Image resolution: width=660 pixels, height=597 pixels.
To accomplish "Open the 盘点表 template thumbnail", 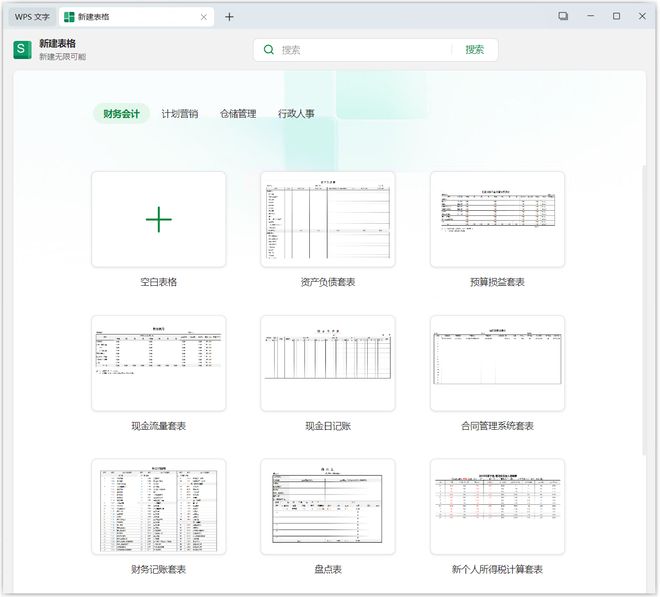I will 328,507.
